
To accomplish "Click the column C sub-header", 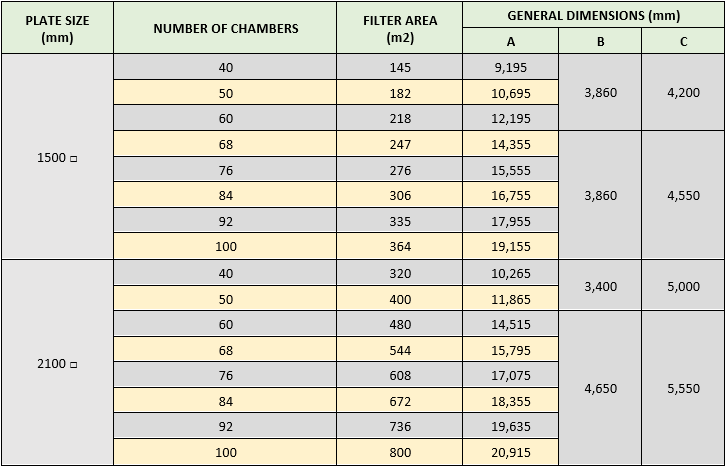I will click(x=683, y=42).
